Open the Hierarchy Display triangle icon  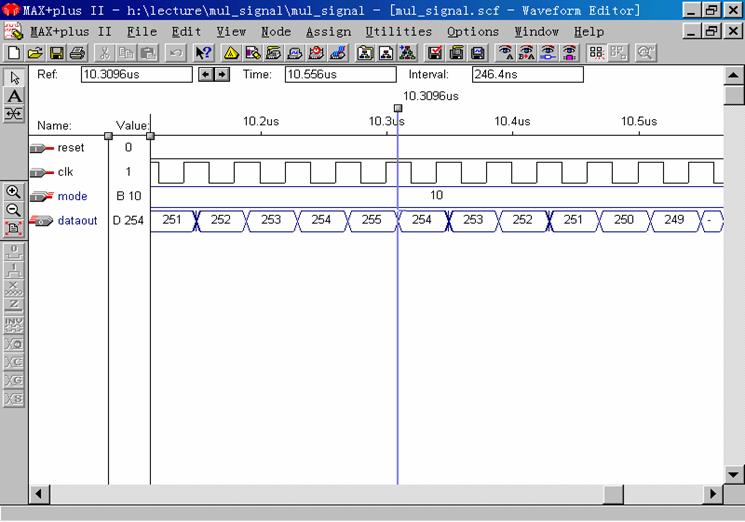pyautogui.click(x=231, y=53)
